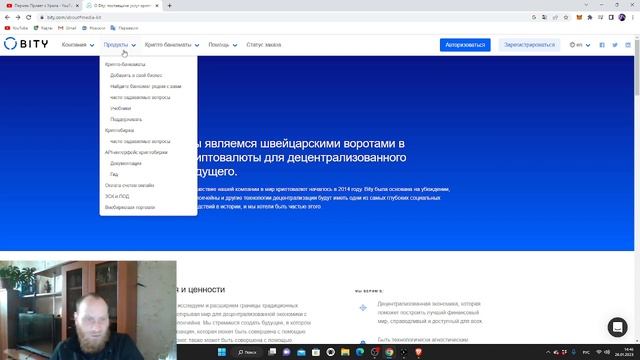Select Учебники menu item
Image resolution: width=640 pixels, height=360 pixels.
pyautogui.click(x=120, y=109)
